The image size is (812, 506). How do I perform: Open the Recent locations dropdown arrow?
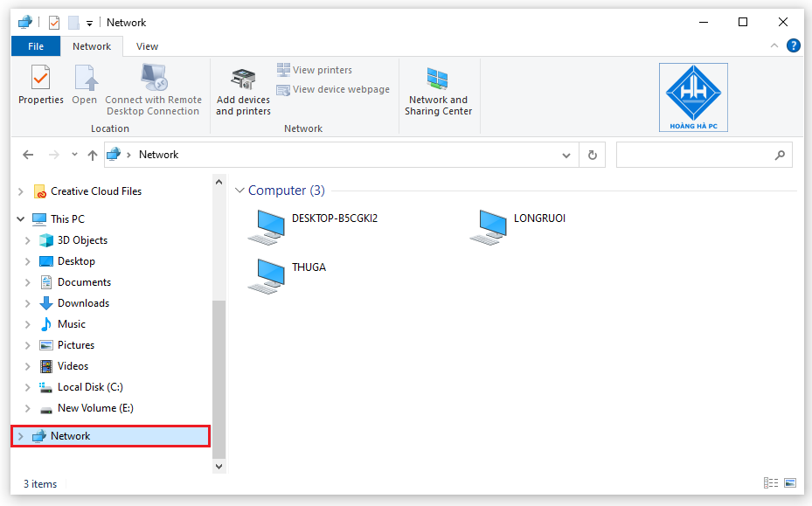pos(74,155)
